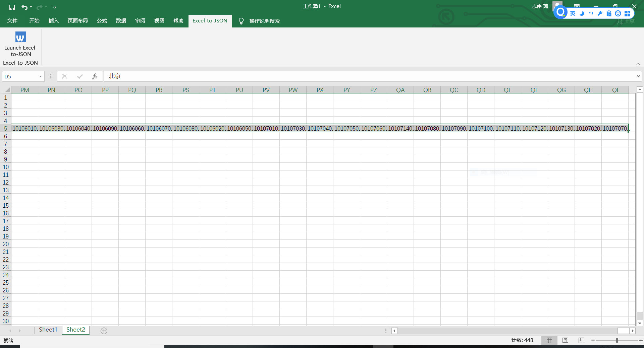The width and height of the screenshot is (644, 348).
Task: Open the 公式 tab
Action: 102,21
